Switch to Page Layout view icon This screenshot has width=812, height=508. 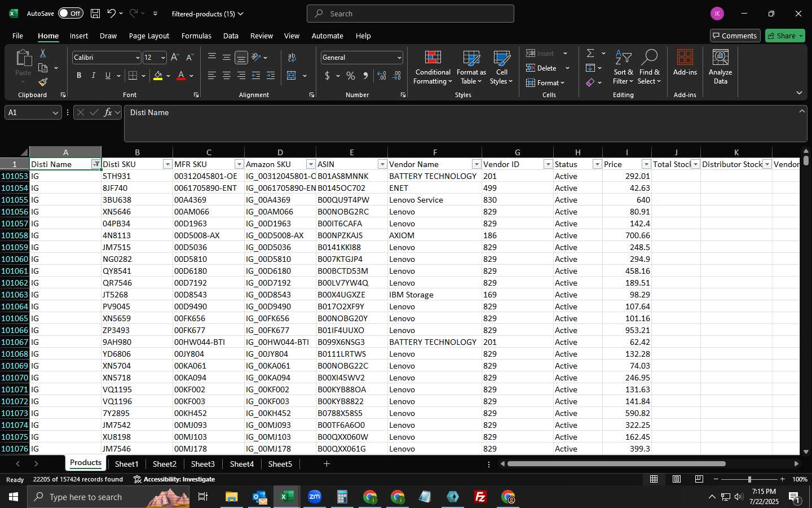click(x=677, y=479)
